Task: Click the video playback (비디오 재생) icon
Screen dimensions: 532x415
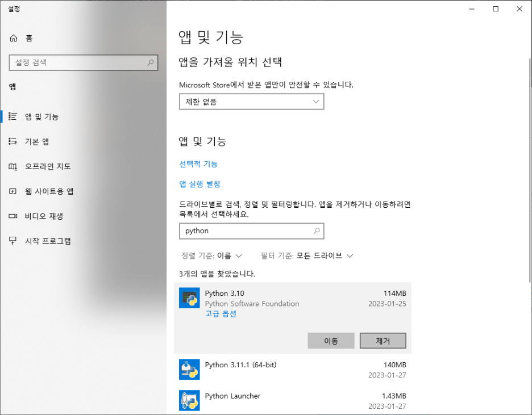Action: coord(13,216)
